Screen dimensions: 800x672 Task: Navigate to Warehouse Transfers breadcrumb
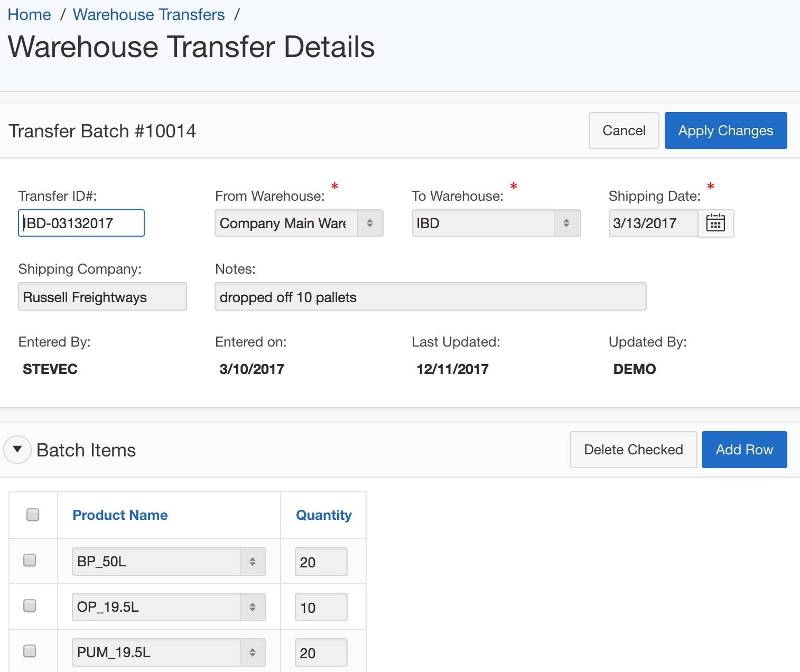(148, 15)
